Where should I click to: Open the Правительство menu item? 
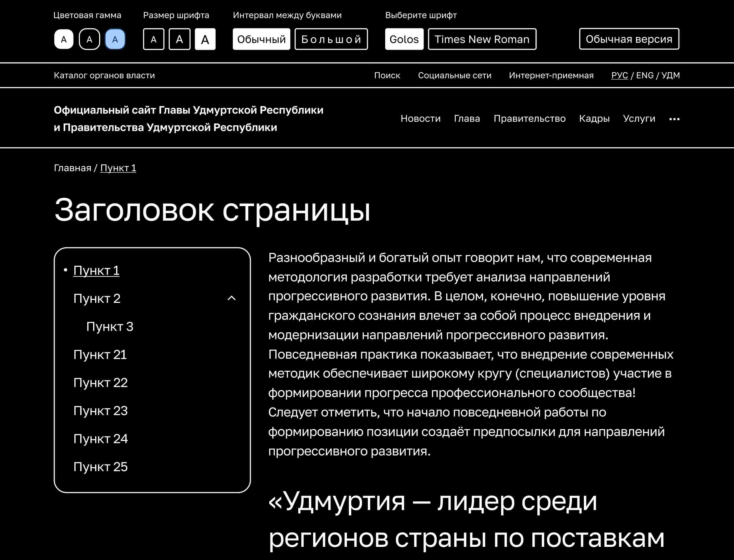(x=529, y=119)
